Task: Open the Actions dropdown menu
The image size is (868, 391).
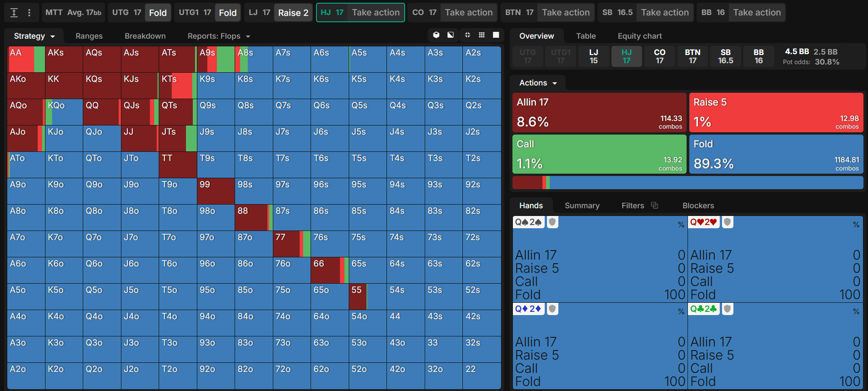Action: [x=538, y=83]
